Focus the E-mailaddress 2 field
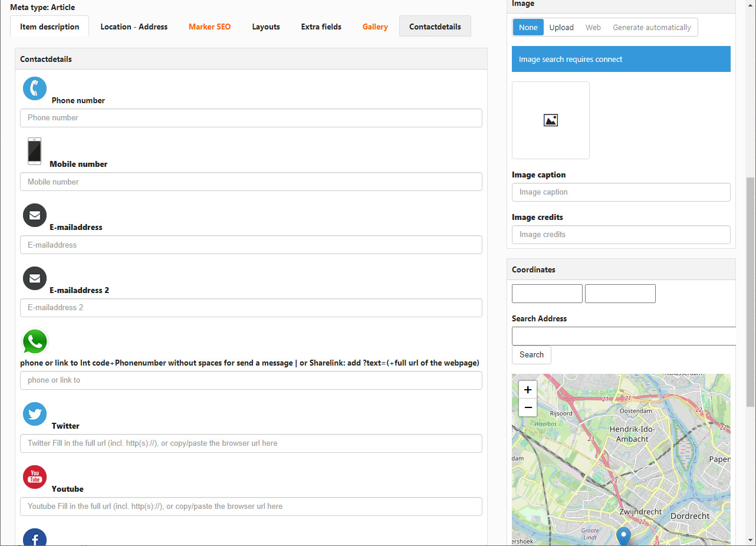Image resolution: width=756 pixels, height=546 pixels. (251, 308)
